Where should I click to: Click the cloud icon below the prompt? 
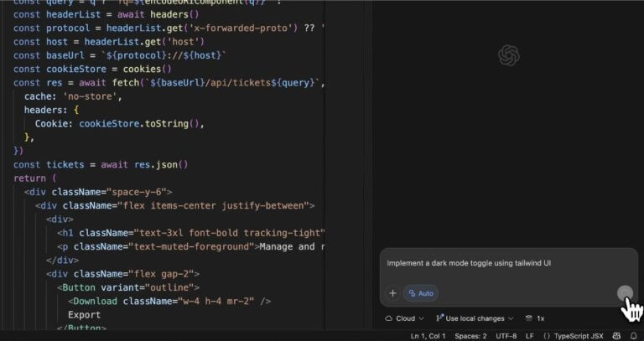tap(388, 318)
